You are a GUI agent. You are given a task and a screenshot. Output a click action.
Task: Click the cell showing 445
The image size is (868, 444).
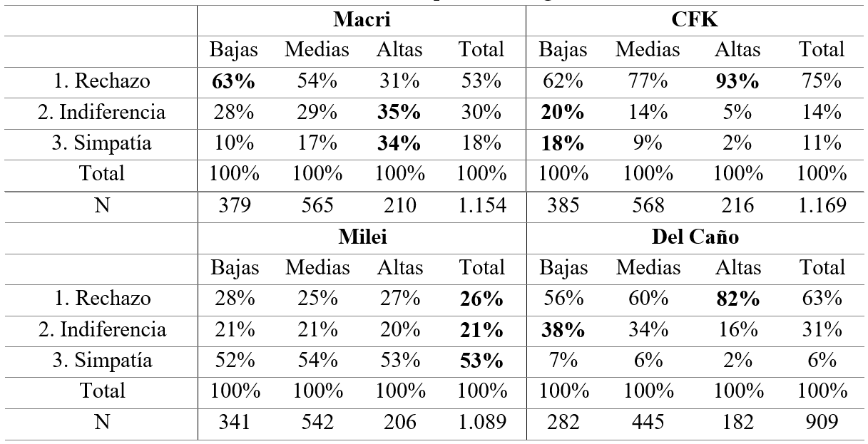(x=648, y=423)
